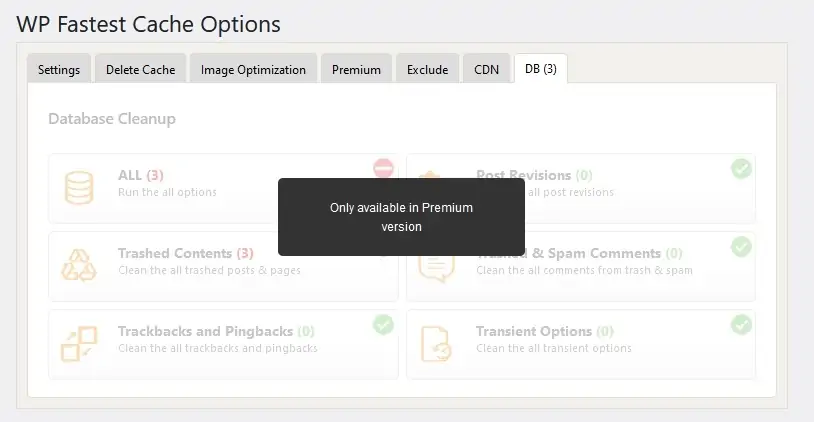Click the ALL database stack icon
The width and height of the screenshot is (814, 422).
[x=79, y=187]
